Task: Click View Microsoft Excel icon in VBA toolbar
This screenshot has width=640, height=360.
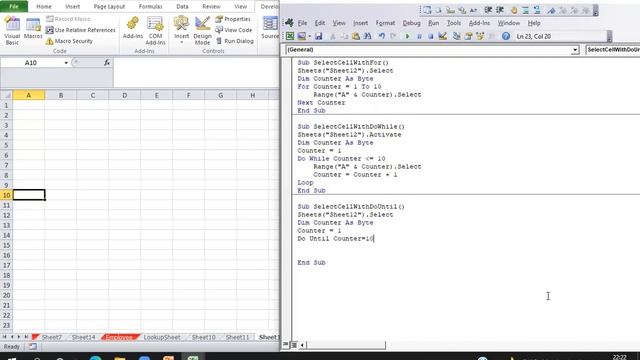Action: [x=289, y=36]
